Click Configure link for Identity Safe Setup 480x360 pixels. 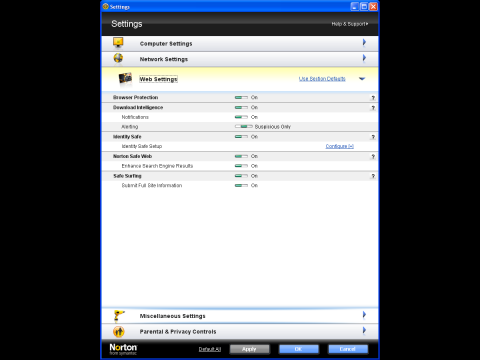340,146
